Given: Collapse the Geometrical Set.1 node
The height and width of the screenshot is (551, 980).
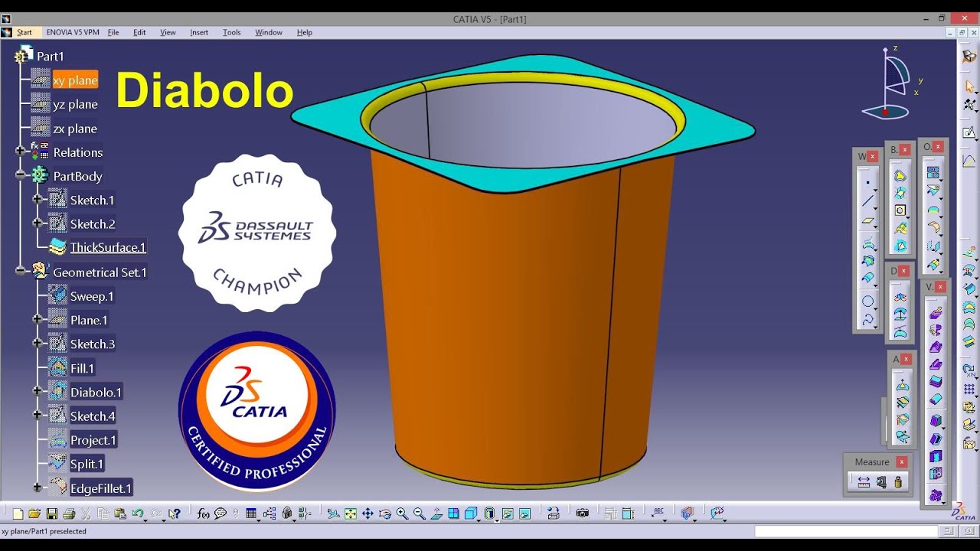Looking at the screenshot, I should pos(20,271).
